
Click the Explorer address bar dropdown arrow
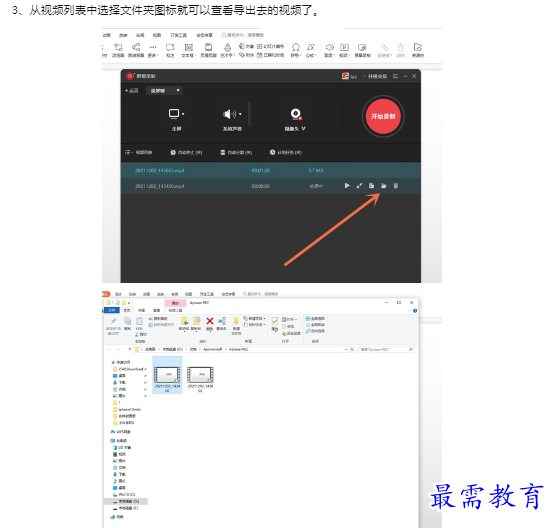[346, 350]
